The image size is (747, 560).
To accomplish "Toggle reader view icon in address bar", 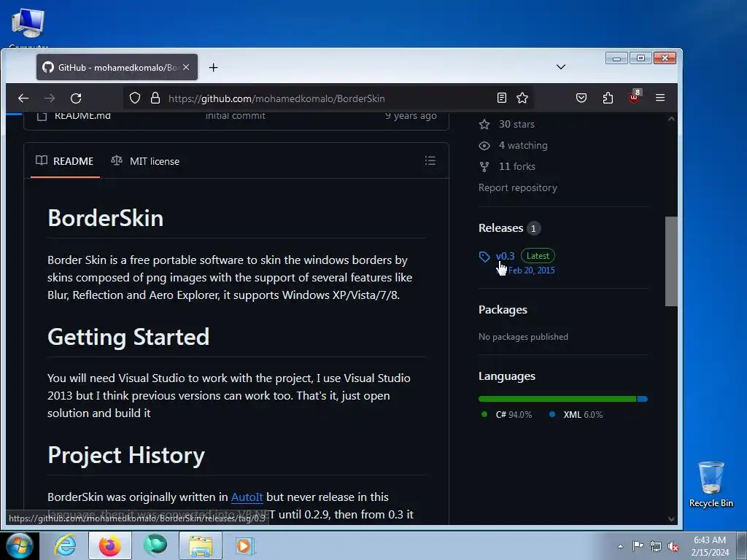I will (x=502, y=98).
